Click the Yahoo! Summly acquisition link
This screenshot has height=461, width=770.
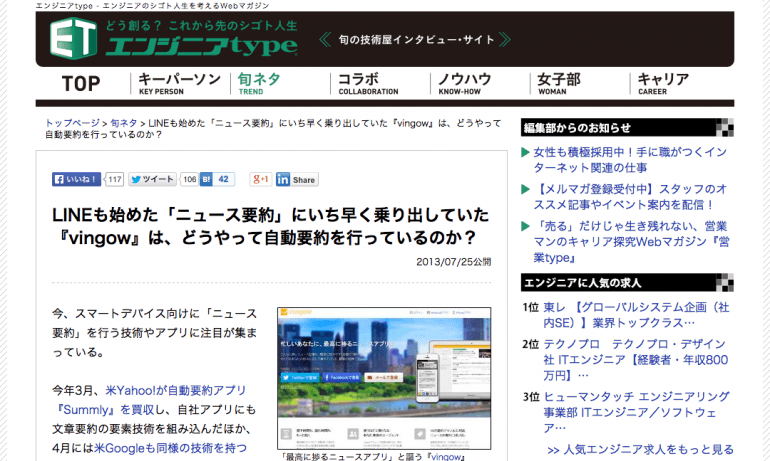coord(152,400)
